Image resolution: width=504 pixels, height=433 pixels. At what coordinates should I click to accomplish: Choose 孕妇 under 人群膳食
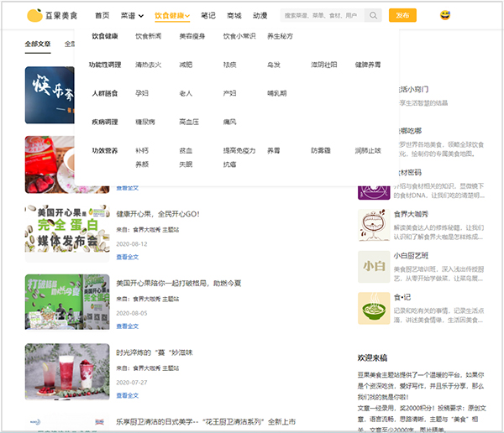[141, 93]
